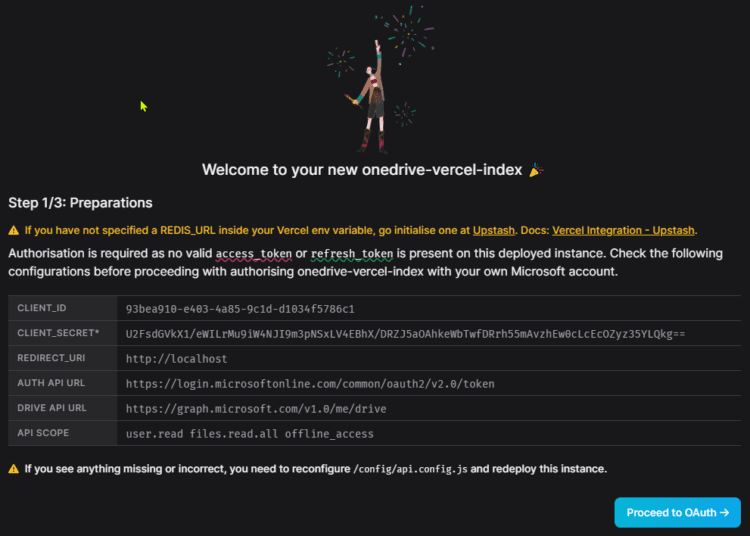
Task: Click the Step 1/3: Preparations heading
Action: tap(80, 203)
